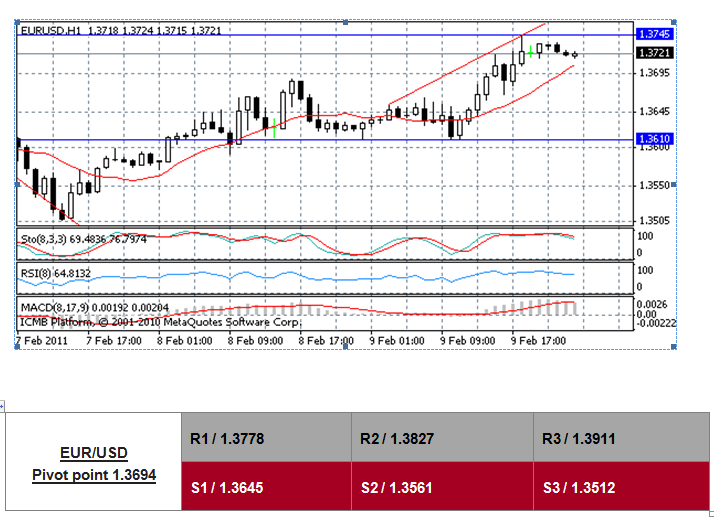Click the EUR/USD heading in table
714x523 pixels.
[x=94, y=453]
